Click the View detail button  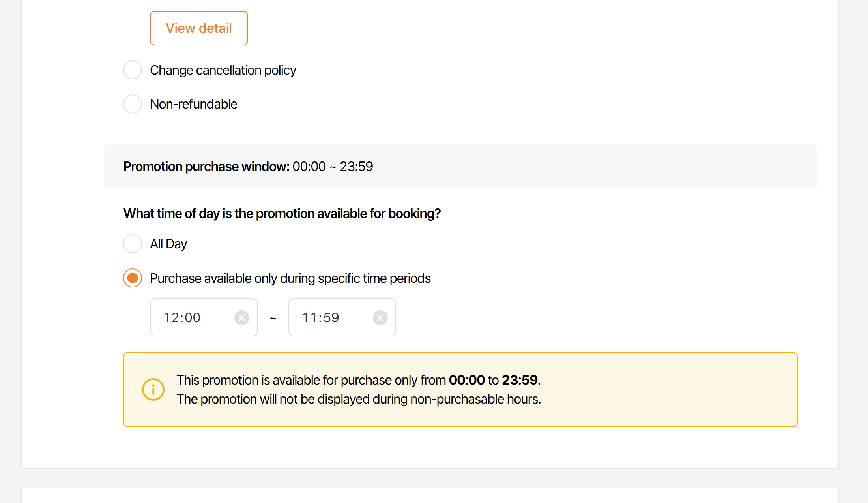point(199,28)
